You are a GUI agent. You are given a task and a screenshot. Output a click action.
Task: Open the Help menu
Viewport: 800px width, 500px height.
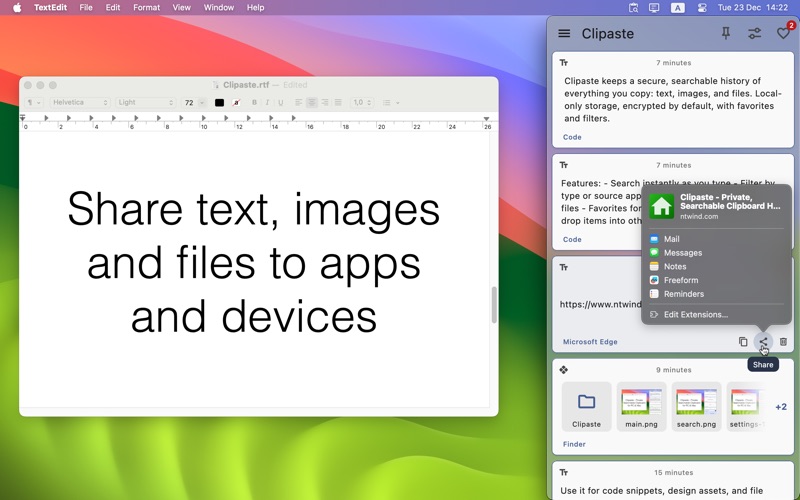pyautogui.click(x=255, y=7)
